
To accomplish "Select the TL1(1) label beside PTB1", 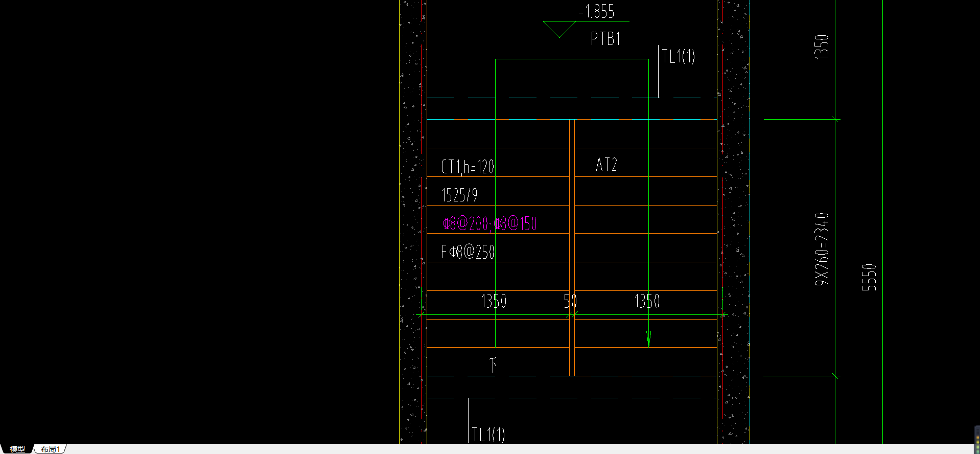I will [x=679, y=56].
